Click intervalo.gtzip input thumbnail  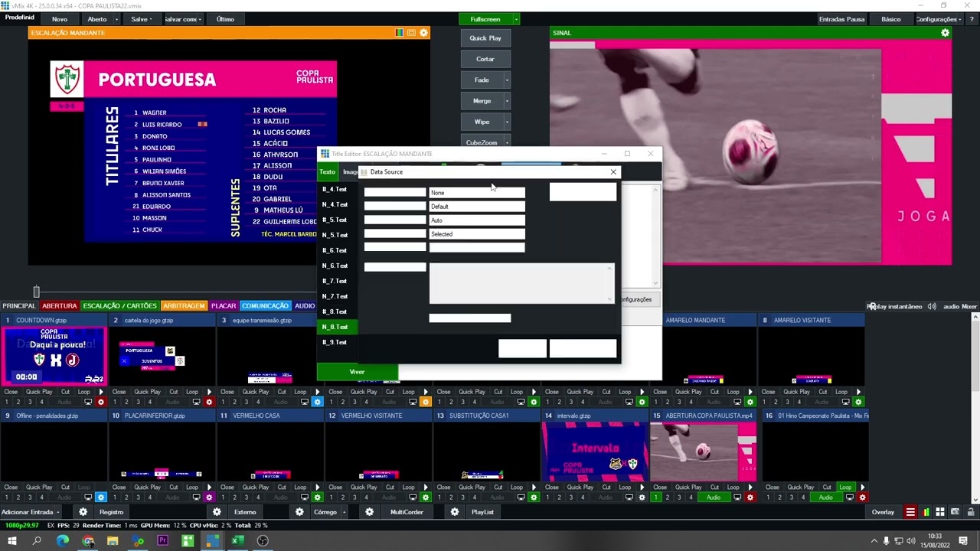pyautogui.click(x=594, y=452)
